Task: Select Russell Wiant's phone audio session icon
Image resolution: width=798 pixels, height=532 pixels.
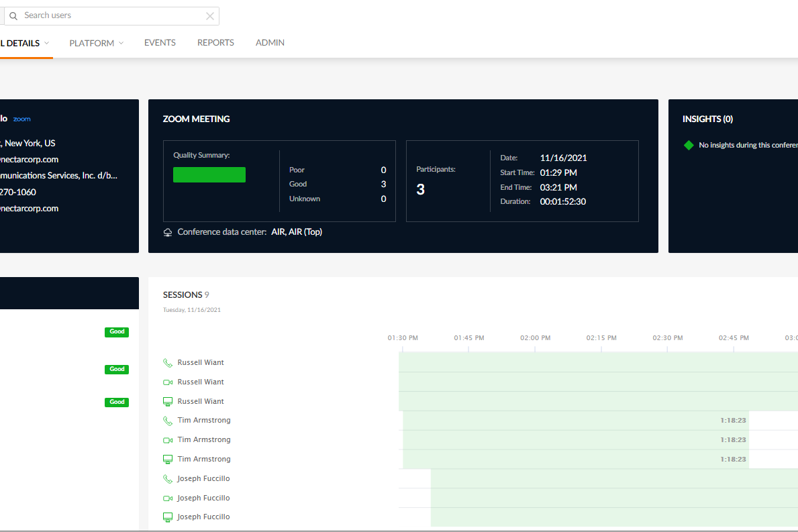Action: (167, 363)
